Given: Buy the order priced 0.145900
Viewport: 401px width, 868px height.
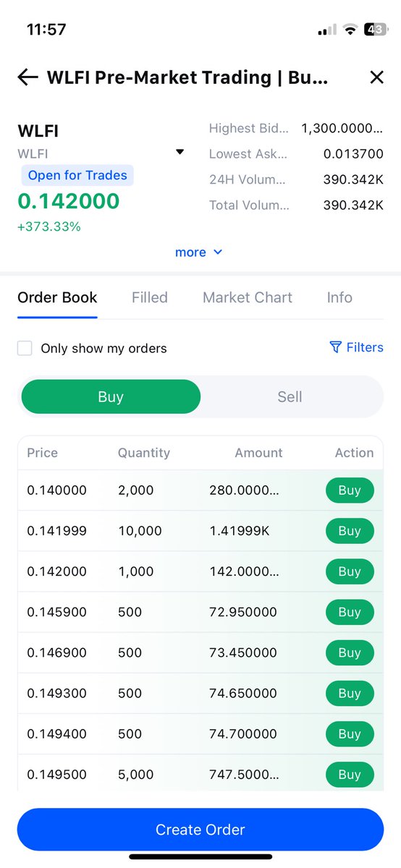Looking at the screenshot, I should tap(350, 612).
